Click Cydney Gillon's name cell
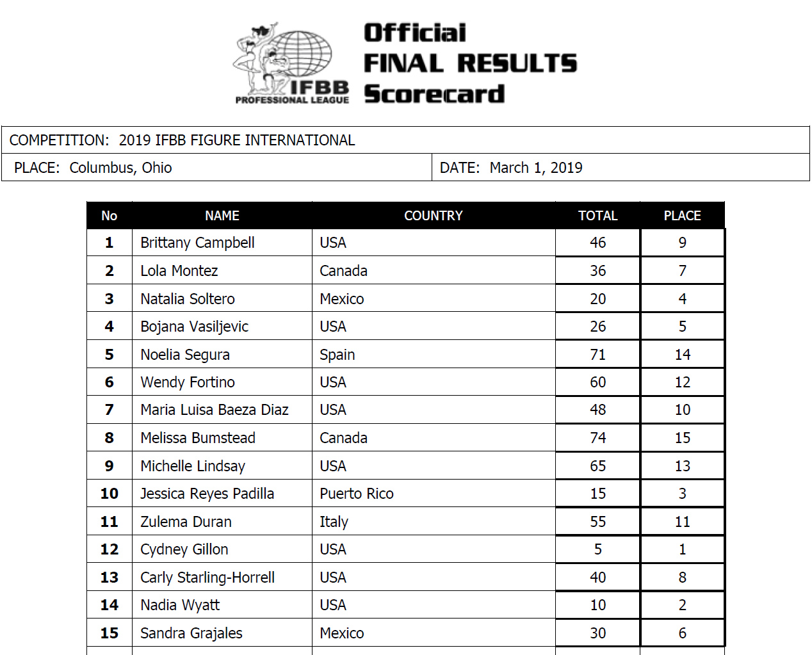This screenshot has width=812, height=655. pyautogui.click(x=184, y=549)
